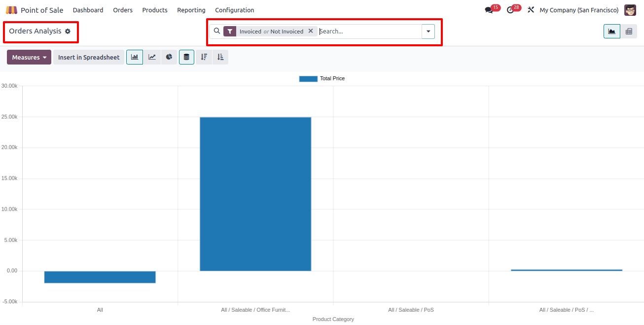
Task: Sort chart in ascending order
Action: coord(220,57)
